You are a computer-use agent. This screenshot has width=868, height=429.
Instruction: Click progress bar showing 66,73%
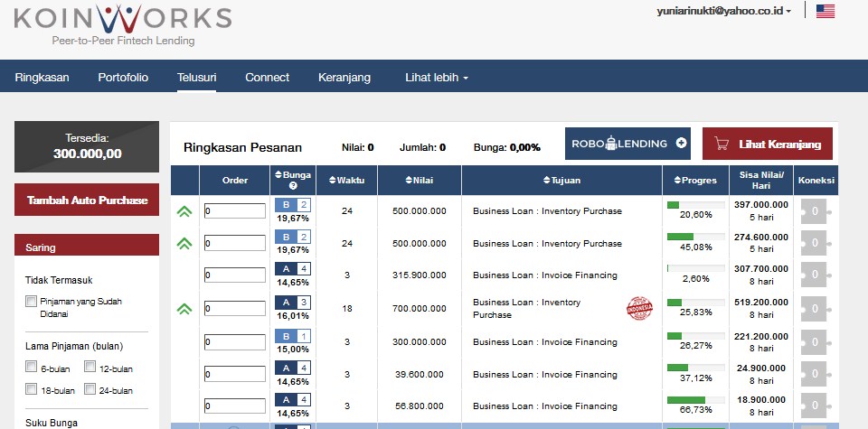point(696,400)
